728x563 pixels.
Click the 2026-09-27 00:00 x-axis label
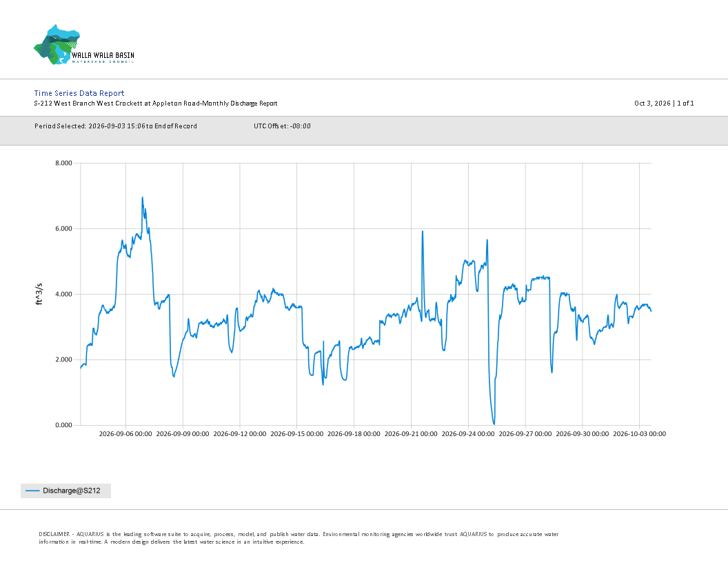[525, 434]
